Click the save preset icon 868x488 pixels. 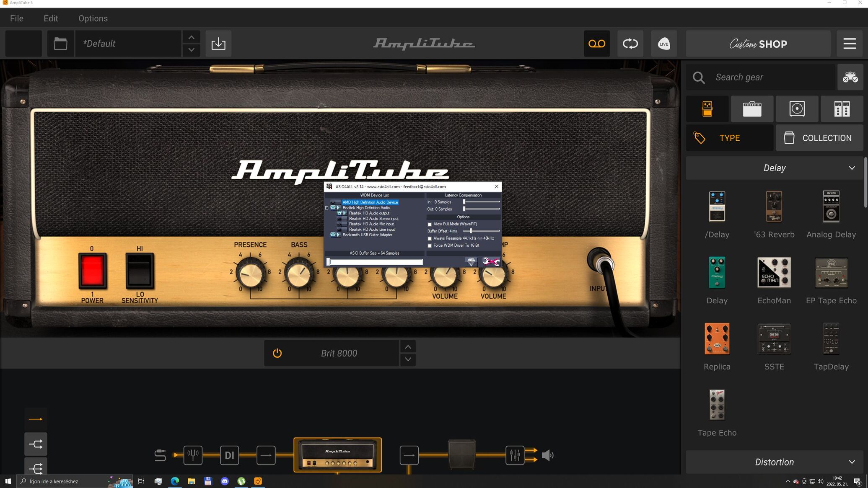[218, 44]
